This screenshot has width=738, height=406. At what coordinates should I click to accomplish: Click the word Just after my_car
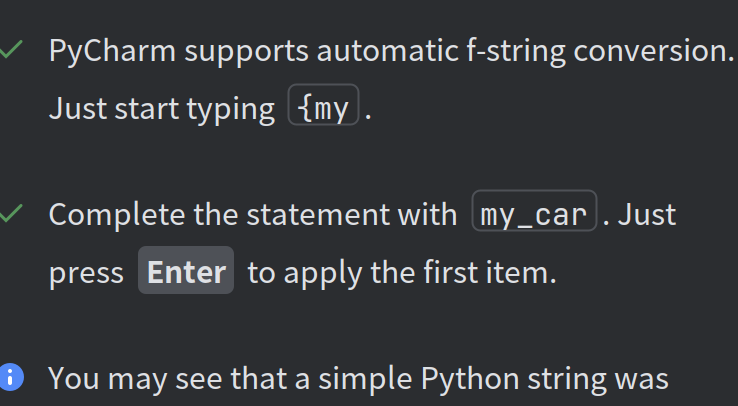click(647, 215)
